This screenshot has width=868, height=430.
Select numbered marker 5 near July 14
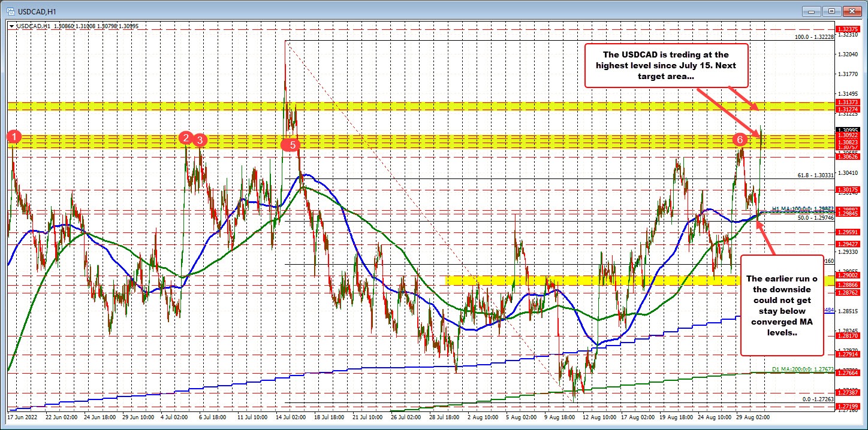coord(290,145)
